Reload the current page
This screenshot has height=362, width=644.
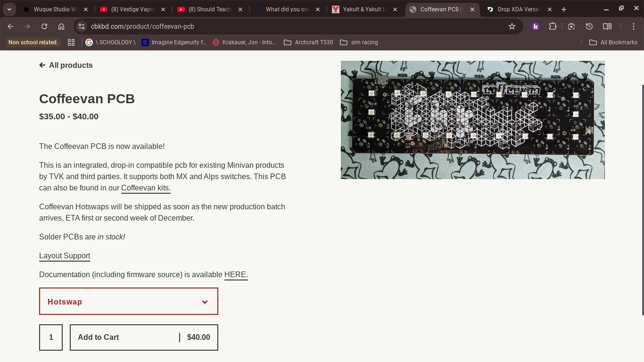click(x=44, y=26)
